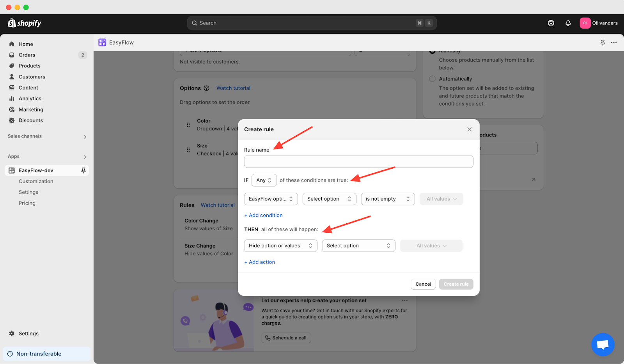Screen dimensions: 624x364
Task: Click the Orders count badge 2
Action: 82,55
